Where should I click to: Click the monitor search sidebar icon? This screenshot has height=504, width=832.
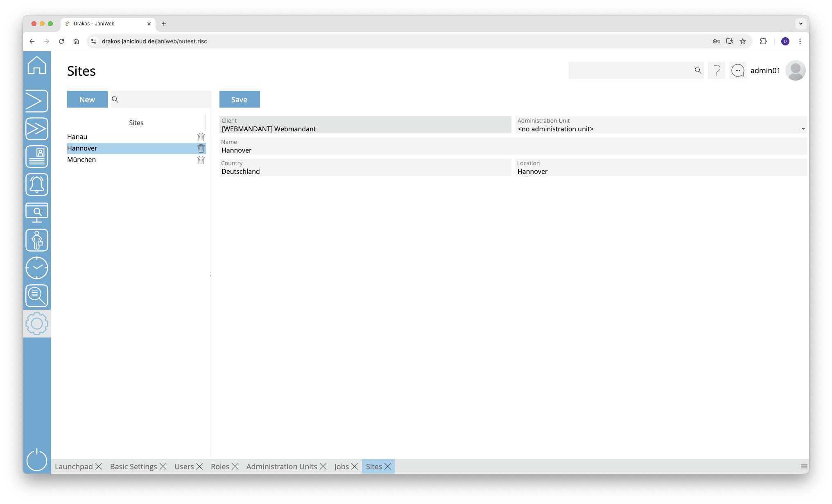click(x=37, y=212)
